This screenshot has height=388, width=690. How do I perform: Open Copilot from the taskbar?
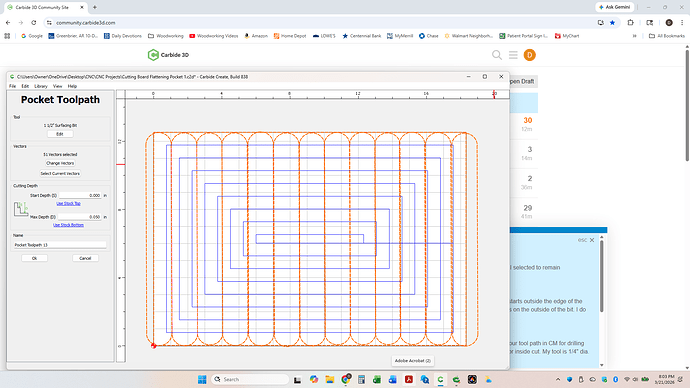pyautogui.click(x=314, y=379)
